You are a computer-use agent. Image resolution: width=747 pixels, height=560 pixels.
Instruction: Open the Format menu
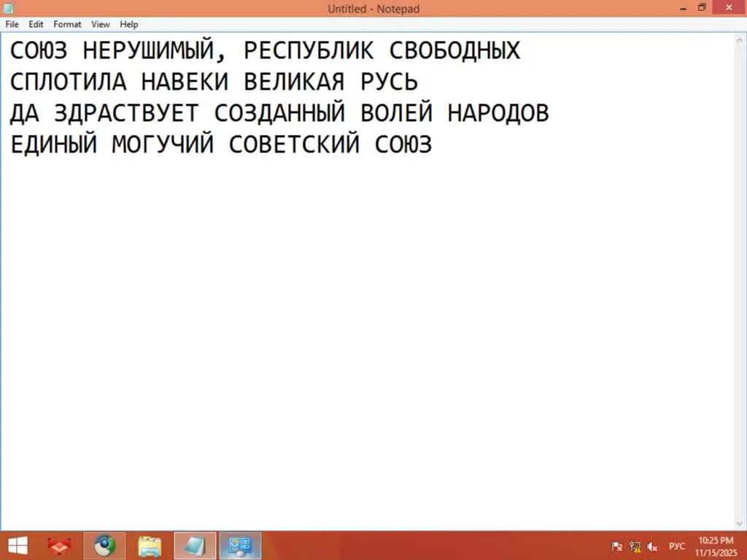point(67,24)
